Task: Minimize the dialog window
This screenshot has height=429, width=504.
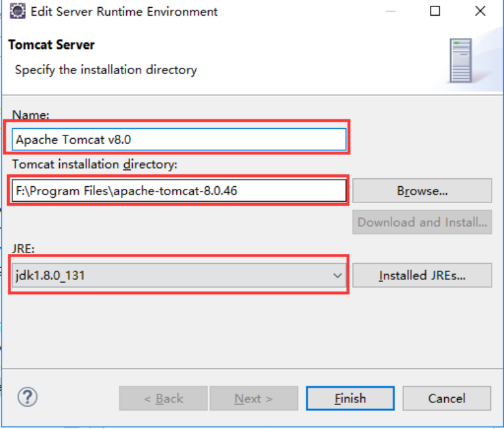Action: [391, 11]
